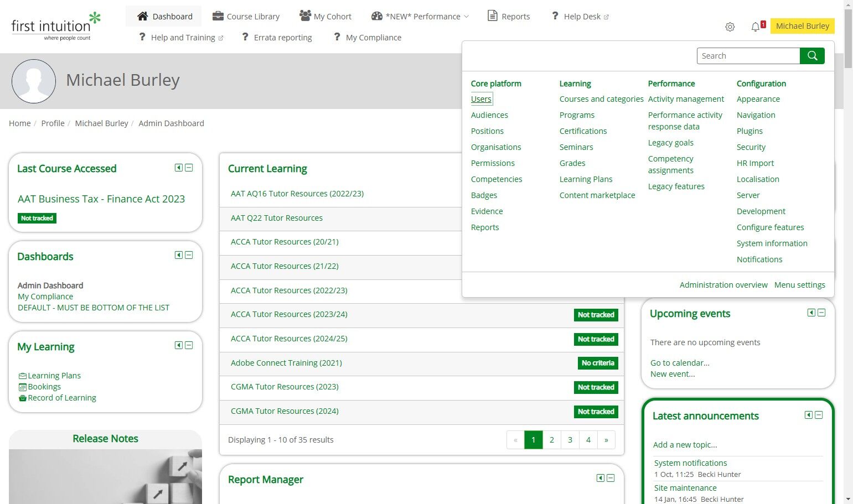This screenshot has height=504, width=853.
Task: Click the Bookings calendar icon
Action: [23, 387]
